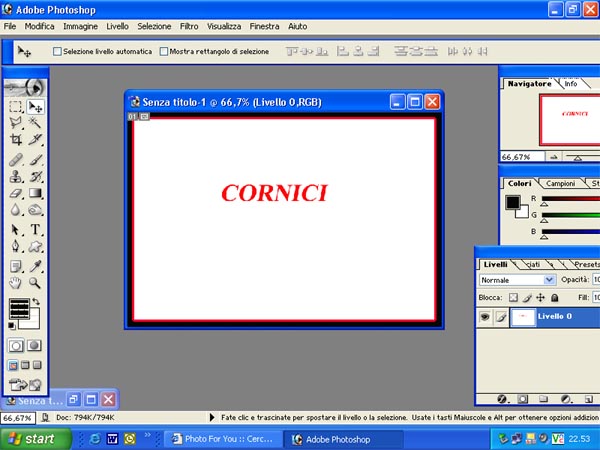The image size is (600, 450).
Task: Click create new set folder button
Action: point(543,399)
